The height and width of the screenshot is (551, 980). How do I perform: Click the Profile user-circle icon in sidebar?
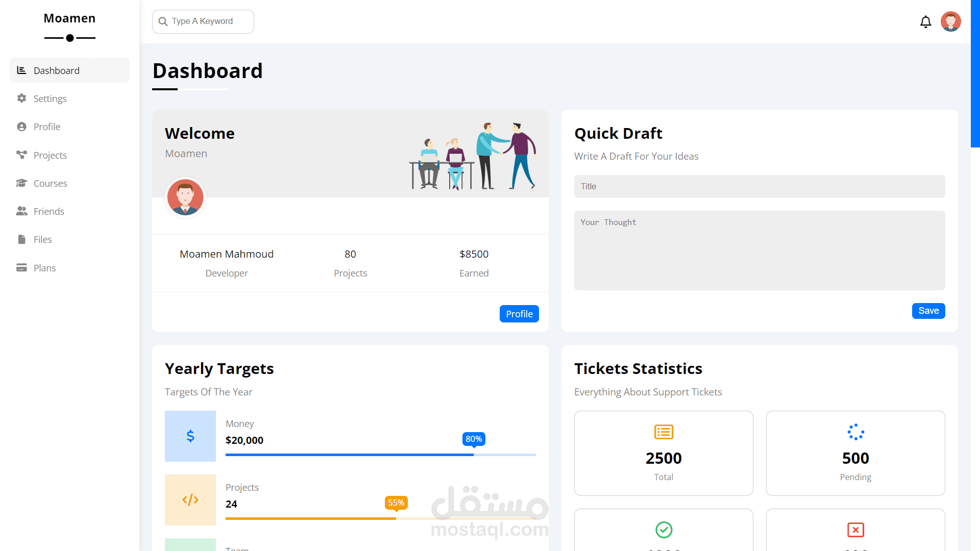[x=21, y=127]
